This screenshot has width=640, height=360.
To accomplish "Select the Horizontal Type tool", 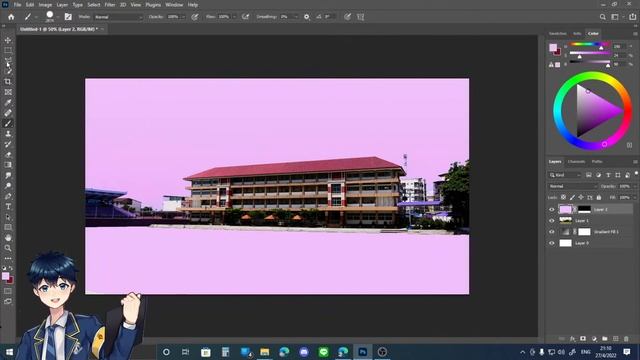I will tap(8, 207).
